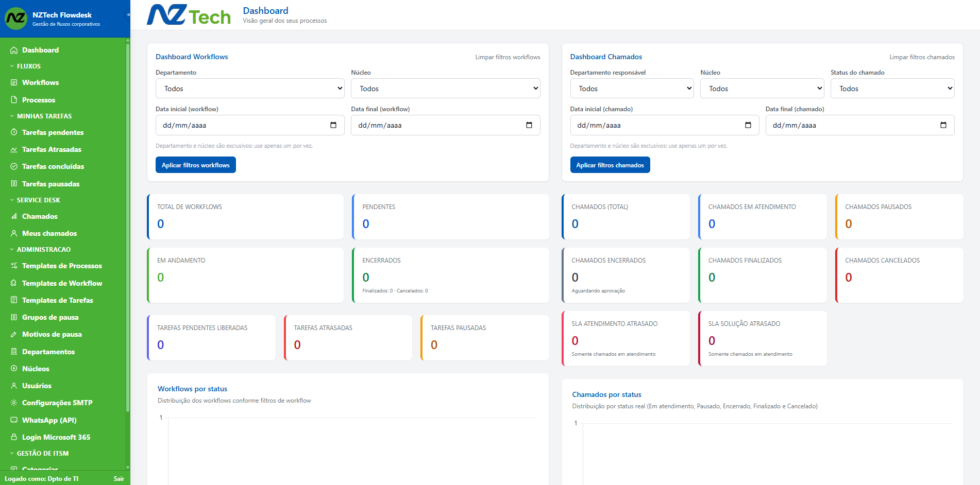The width and height of the screenshot is (980, 485).
Task: Click the Login Microsoft 365 lock icon
Action: 14,437
